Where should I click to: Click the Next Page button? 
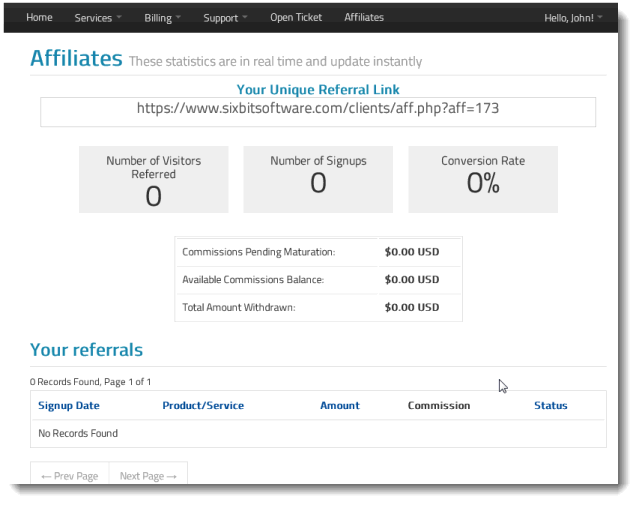pyautogui.click(x=148, y=475)
